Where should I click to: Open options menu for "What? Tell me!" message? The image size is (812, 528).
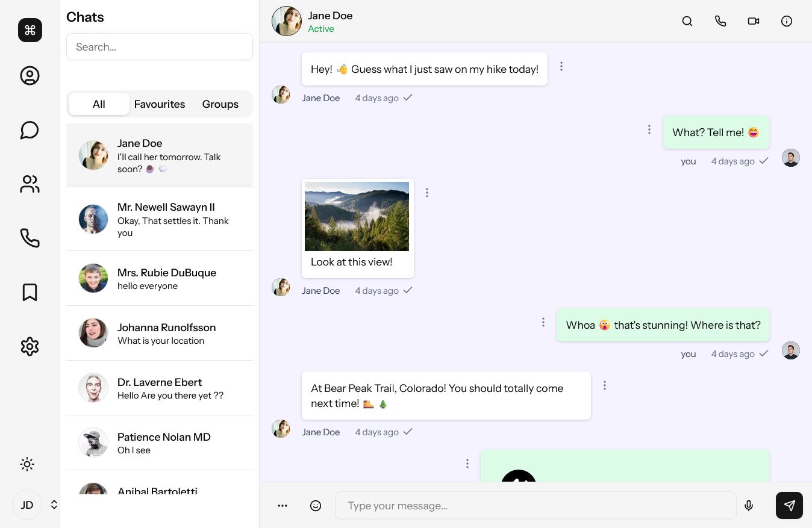[649, 129]
